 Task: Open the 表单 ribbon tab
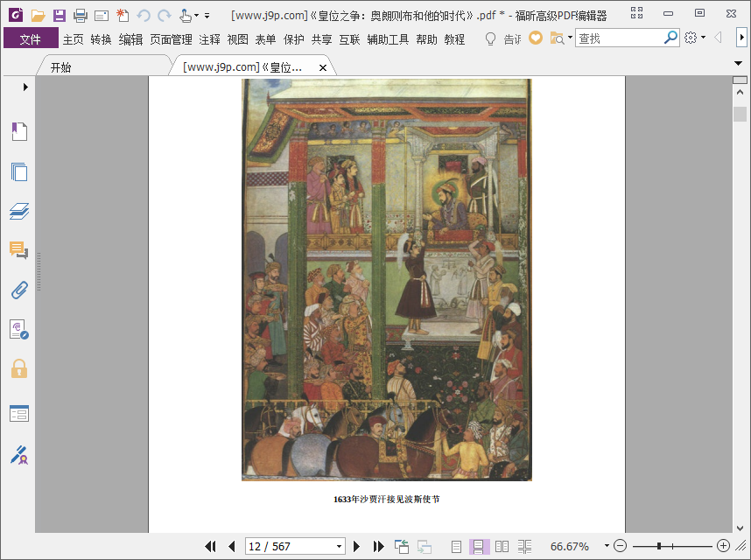265,39
